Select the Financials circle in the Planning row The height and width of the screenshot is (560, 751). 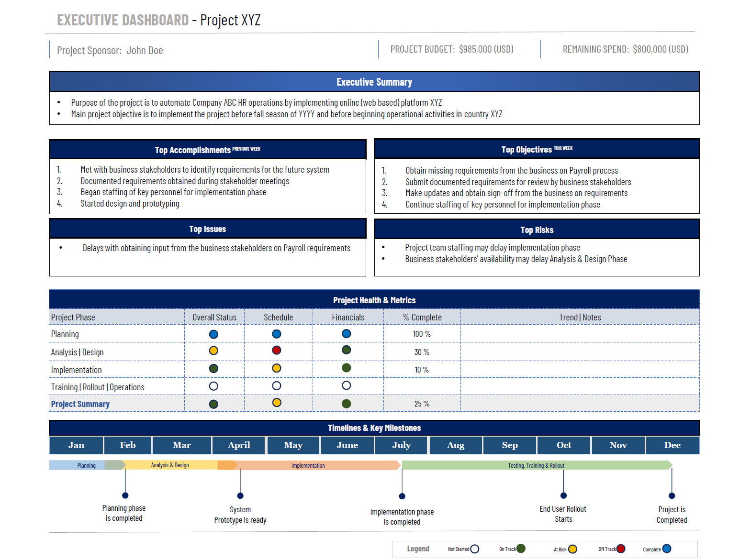347,334
